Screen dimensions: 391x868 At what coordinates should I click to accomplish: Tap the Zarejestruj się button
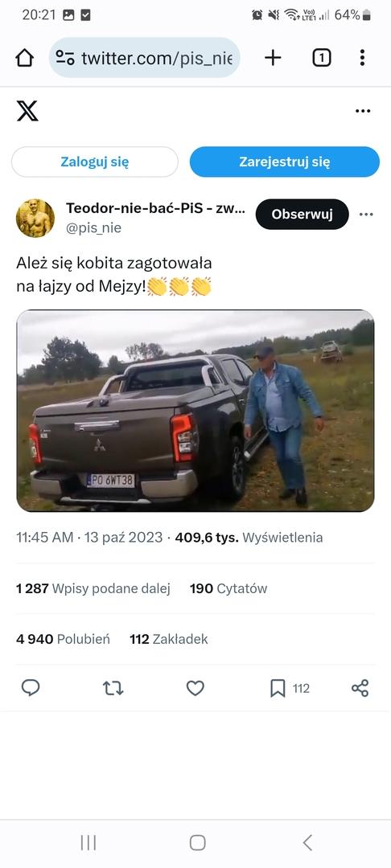(x=285, y=162)
